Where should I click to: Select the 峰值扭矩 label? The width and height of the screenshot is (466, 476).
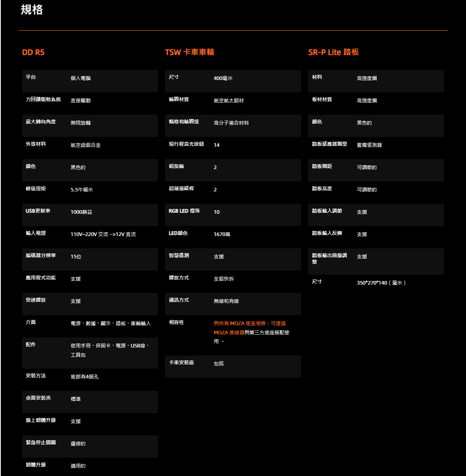click(36, 188)
